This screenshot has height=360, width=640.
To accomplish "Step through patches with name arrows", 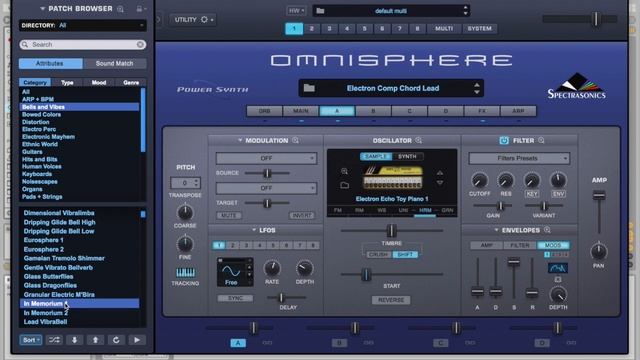I will (x=477, y=88).
